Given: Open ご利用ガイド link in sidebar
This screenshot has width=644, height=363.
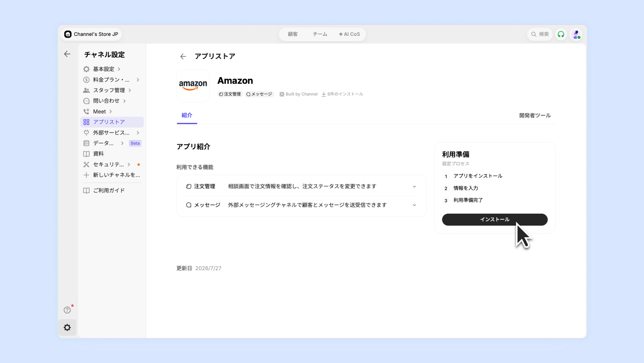Looking at the screenshot, I should [x=109, y=190].
